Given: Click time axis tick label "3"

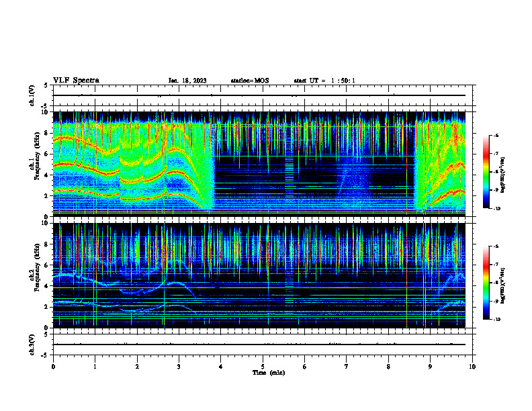Looking at the screenshot, I should pyautogui.click(x=179, y=367).
